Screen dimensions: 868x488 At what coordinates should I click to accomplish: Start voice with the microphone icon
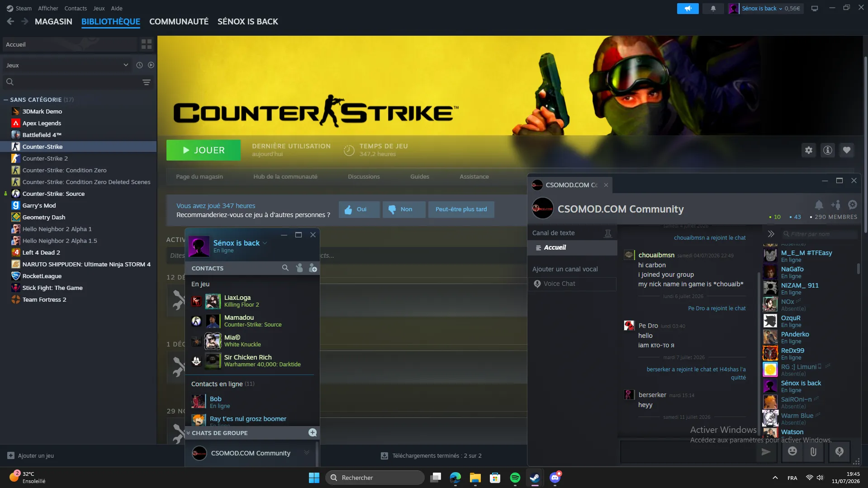point(839,451)
